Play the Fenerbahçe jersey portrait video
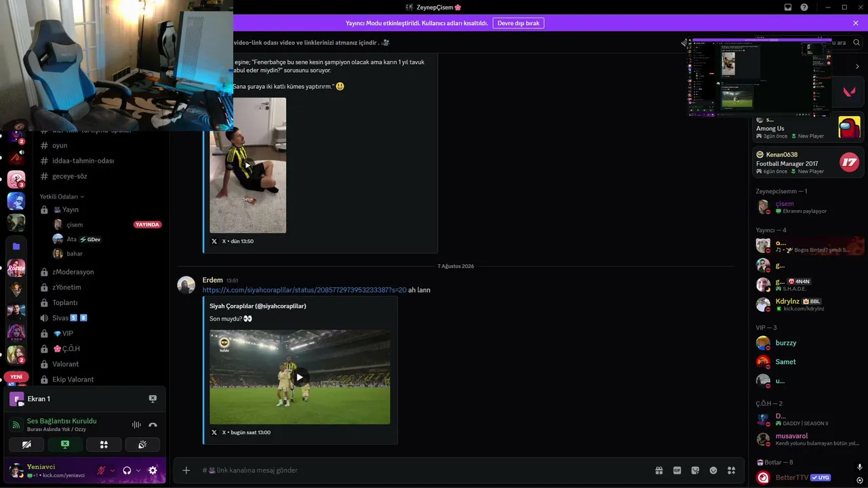This screenshot has height=488, width=868. [248, 165]
